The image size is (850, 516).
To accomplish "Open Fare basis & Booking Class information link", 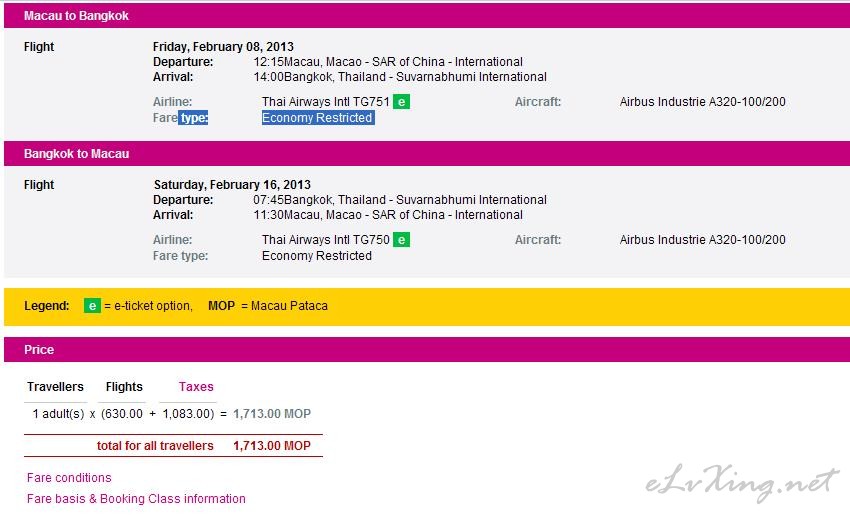I will tap(136, 499).
